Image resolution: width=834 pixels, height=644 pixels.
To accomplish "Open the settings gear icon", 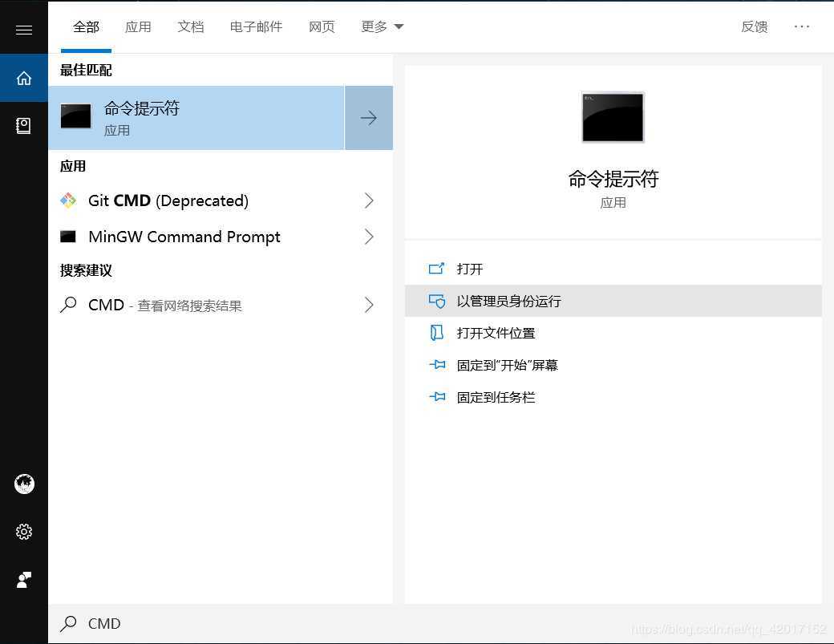I will tap(24, 531).
